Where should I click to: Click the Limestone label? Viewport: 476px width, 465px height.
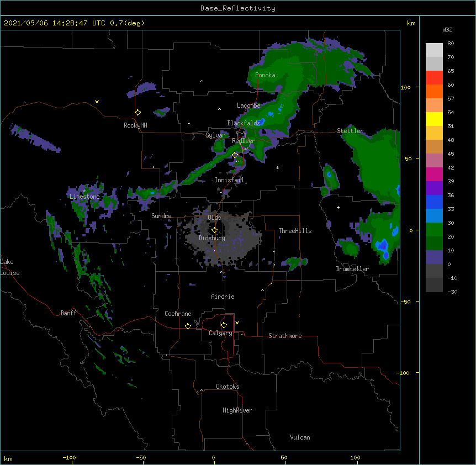coord(84,197)
